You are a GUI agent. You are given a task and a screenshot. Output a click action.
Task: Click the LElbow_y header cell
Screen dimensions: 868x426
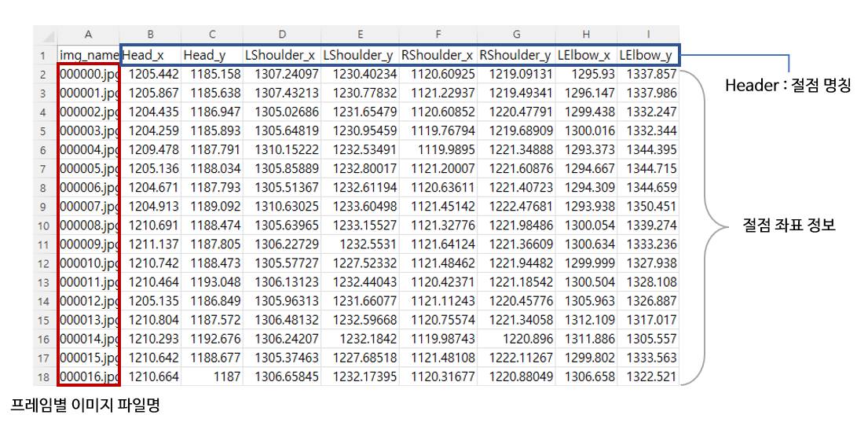tap(647, 56)
